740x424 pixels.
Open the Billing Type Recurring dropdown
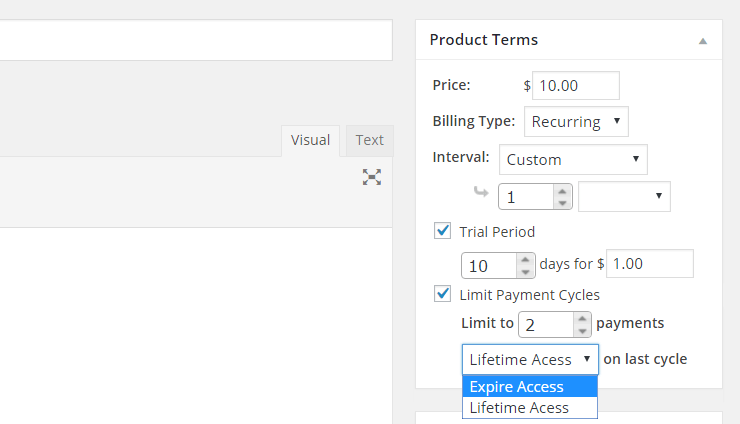click(x=576, y=121)
